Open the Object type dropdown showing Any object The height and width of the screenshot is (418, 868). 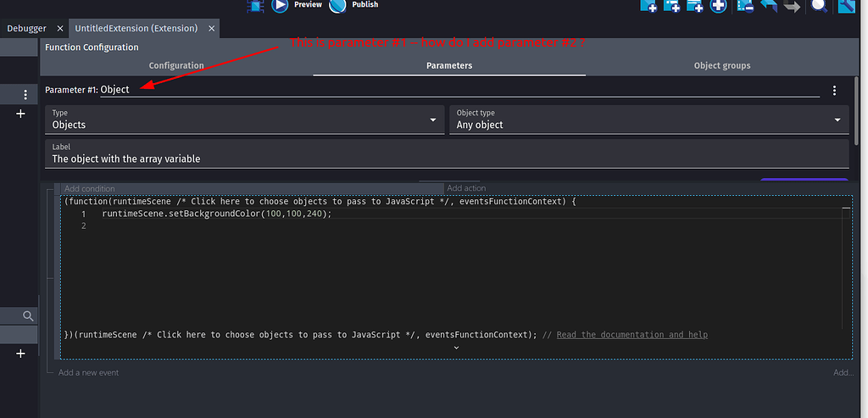648,120
